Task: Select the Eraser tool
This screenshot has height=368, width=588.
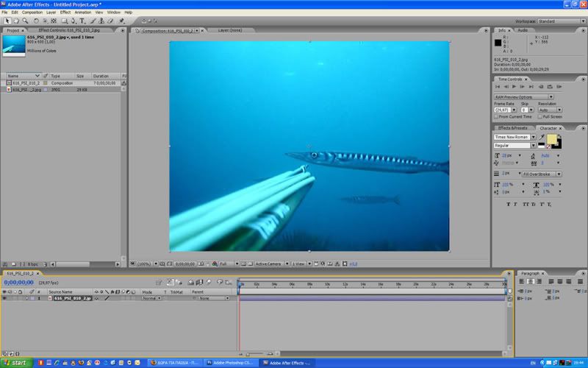Action: click(110, 21)
